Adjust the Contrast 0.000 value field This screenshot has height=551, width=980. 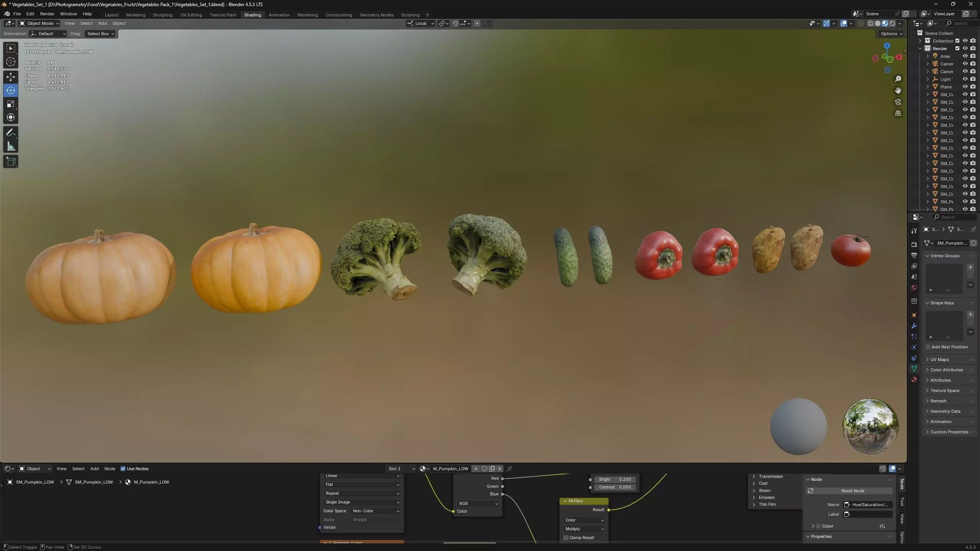615,487
